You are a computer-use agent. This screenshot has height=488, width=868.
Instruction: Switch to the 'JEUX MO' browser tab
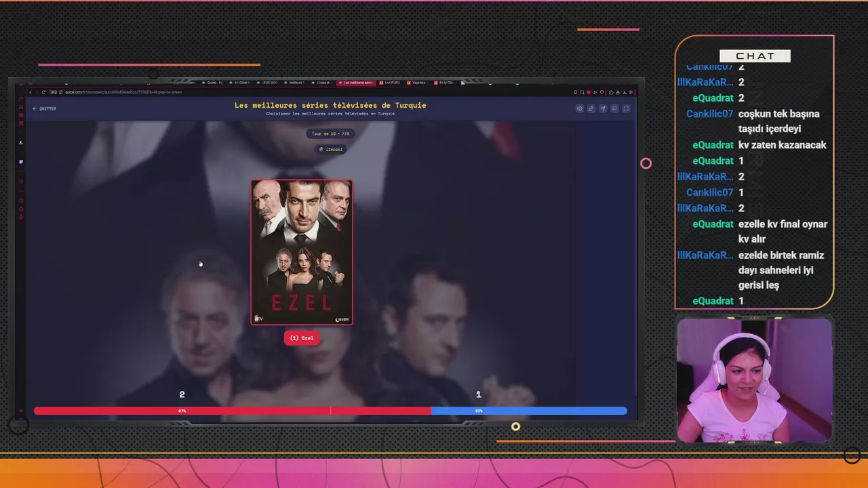(267, 83)
